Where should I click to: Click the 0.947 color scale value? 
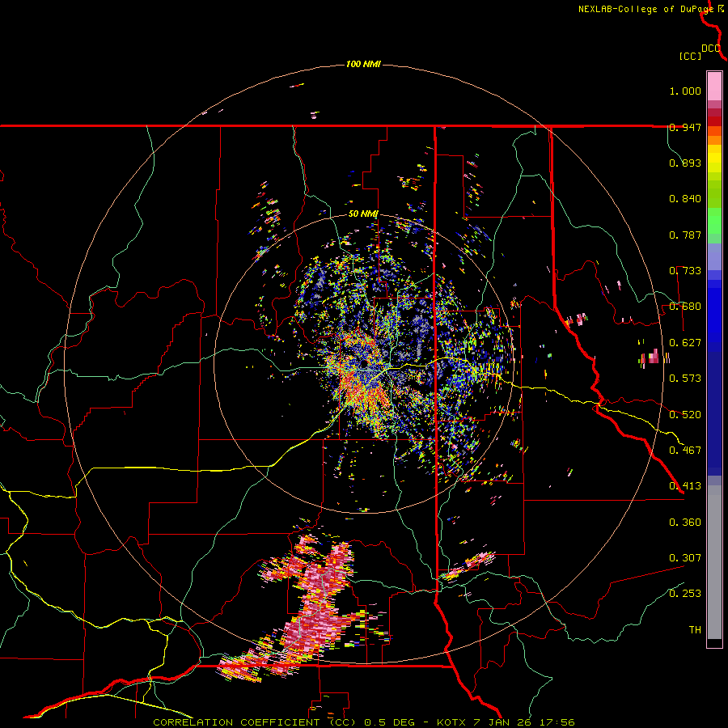coord(685,127)
